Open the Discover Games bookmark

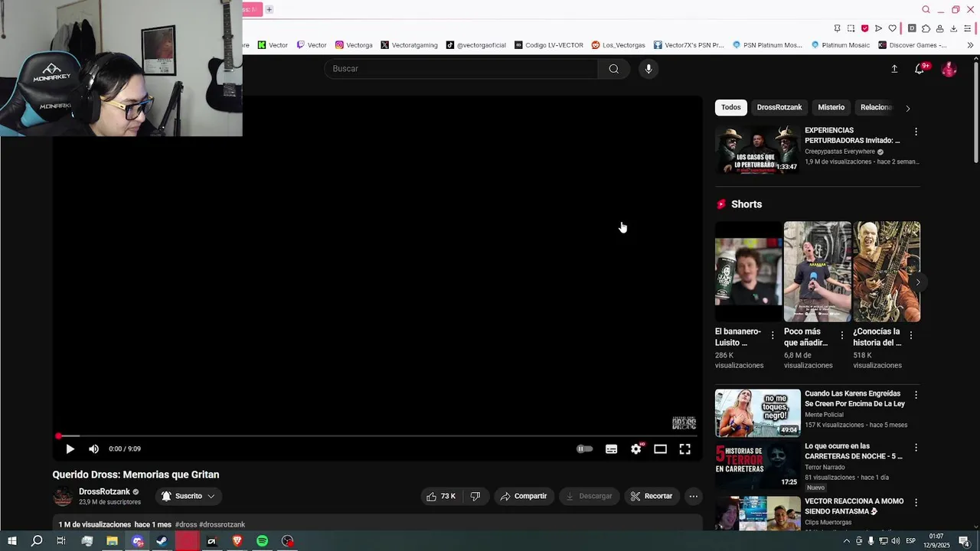coord(913,45)
